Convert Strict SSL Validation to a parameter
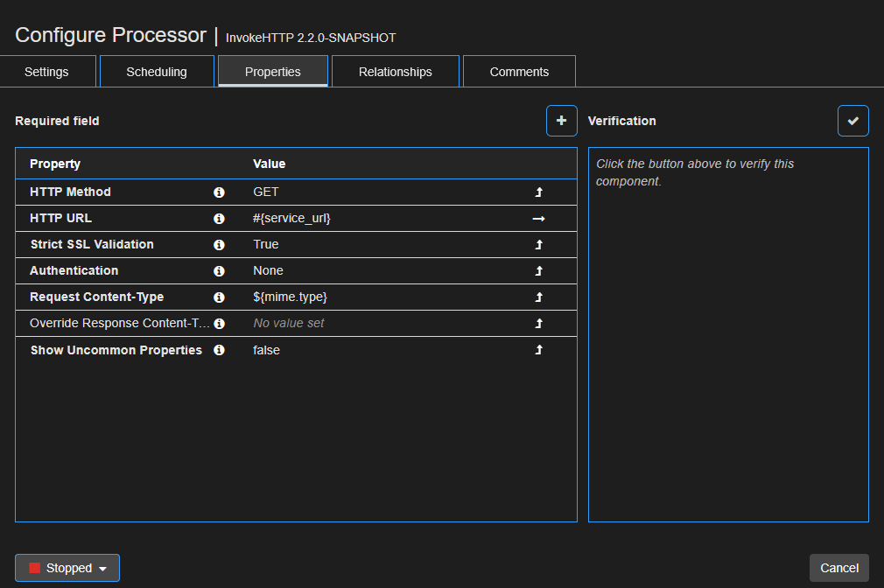 539,244
